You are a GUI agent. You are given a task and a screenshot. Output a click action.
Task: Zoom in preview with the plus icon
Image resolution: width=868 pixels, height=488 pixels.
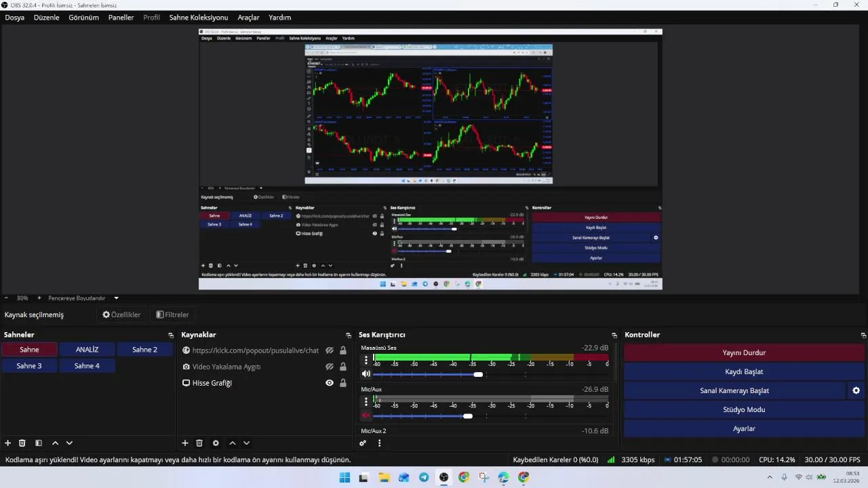[x=39, y=298]
